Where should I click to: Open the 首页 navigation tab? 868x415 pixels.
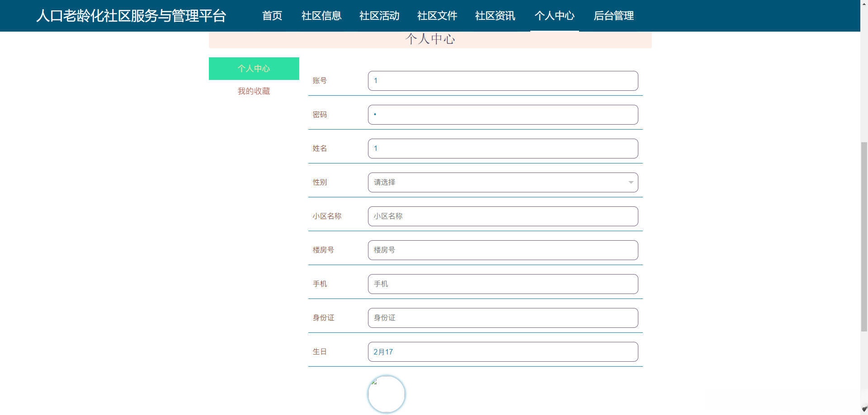272,16
